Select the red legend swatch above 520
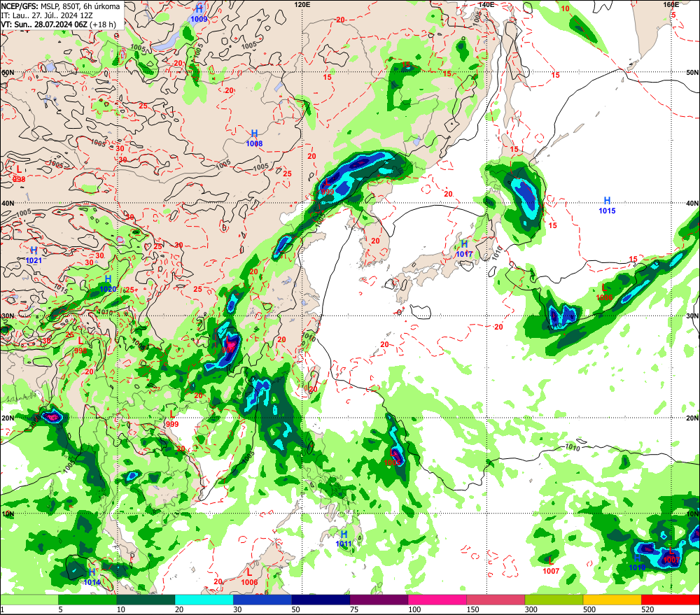Image resolution: width=700 pixels, height=615 pixels. (671, 600)
